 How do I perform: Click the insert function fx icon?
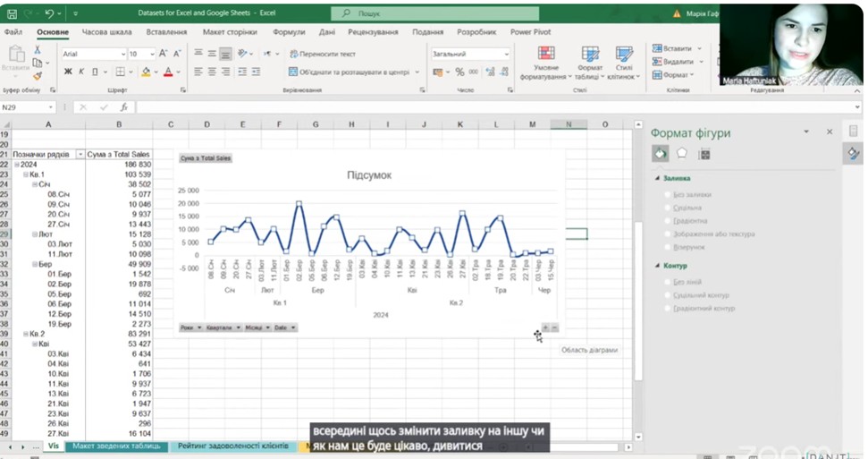coord(123,107)
